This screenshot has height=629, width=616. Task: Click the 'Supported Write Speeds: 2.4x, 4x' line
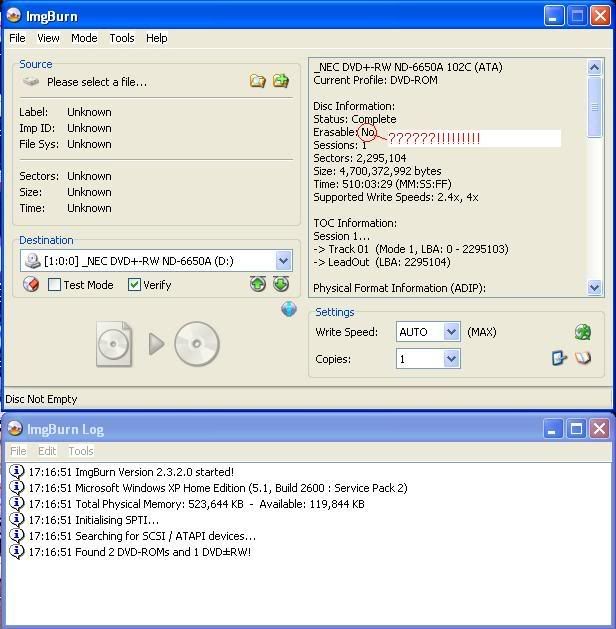[396, 197]
